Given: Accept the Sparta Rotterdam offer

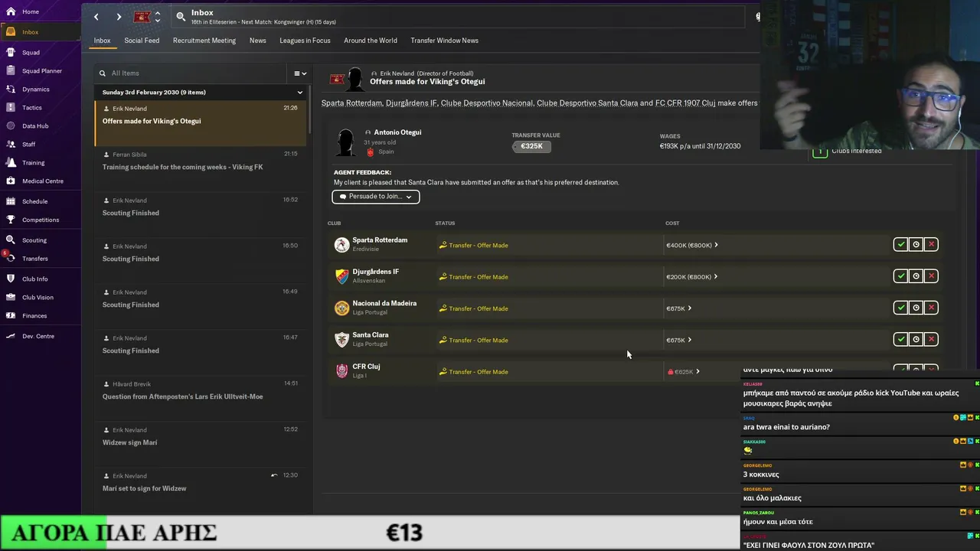Looking at the screenshot, I should [x=901, y=244].
